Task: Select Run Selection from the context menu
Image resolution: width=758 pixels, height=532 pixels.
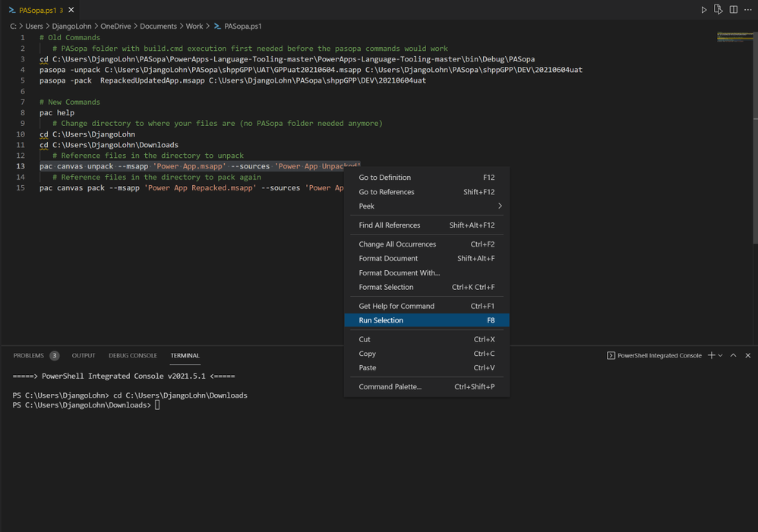Action: tap(381, 320)
